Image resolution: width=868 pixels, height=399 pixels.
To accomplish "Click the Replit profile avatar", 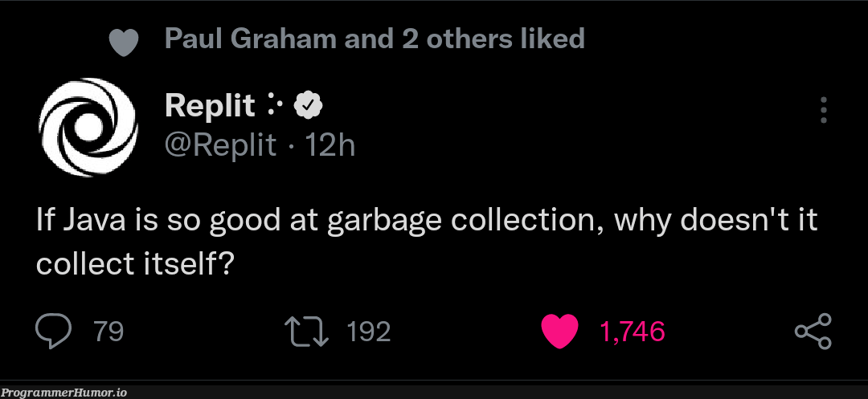I will click(89, 127).
